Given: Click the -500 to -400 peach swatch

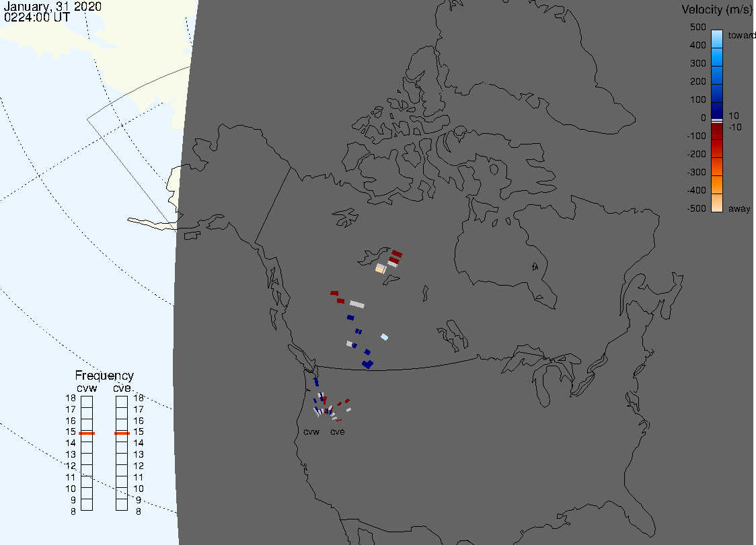Looking at the screenshot, I should point(716,202).
